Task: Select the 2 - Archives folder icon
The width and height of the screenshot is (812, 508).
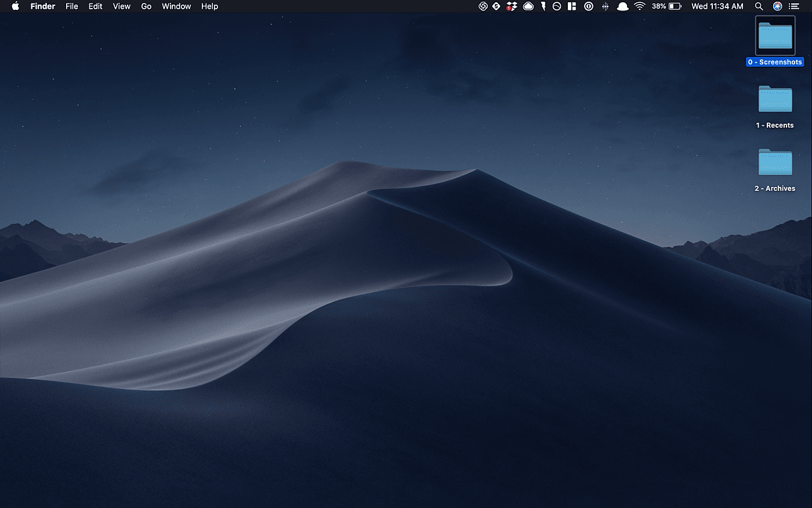Action: pyautogui.click(x=775, y=162)
